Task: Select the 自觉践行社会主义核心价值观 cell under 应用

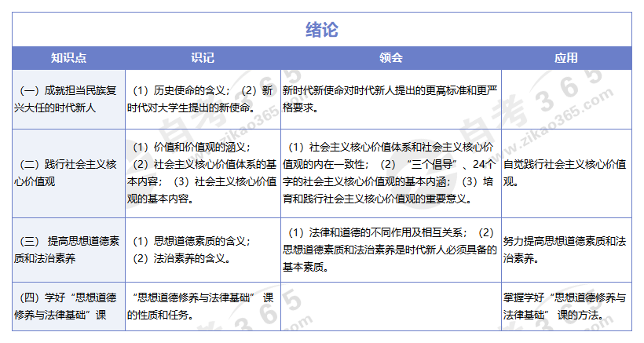Action: [x=565, y=173]
